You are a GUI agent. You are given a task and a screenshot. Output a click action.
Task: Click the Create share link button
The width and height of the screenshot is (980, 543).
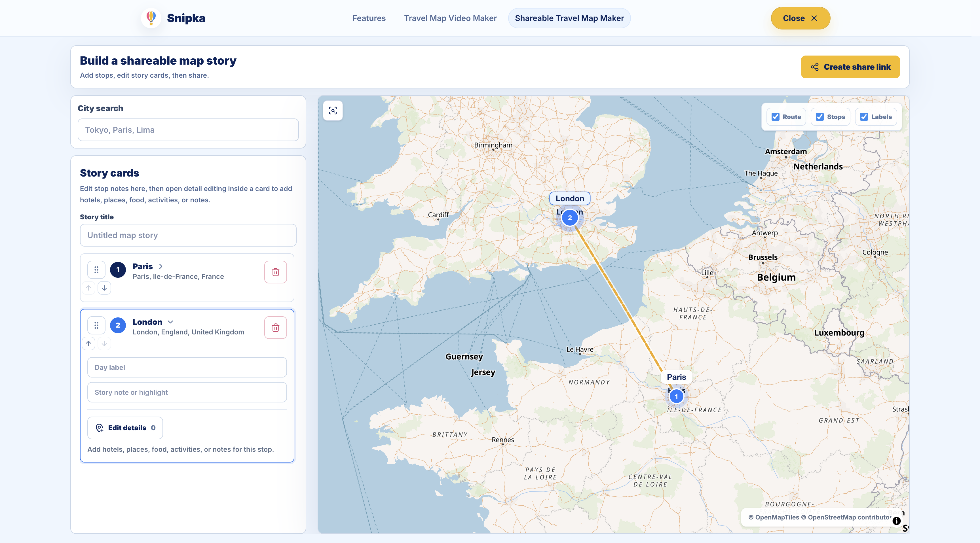(x=850, y=67)
